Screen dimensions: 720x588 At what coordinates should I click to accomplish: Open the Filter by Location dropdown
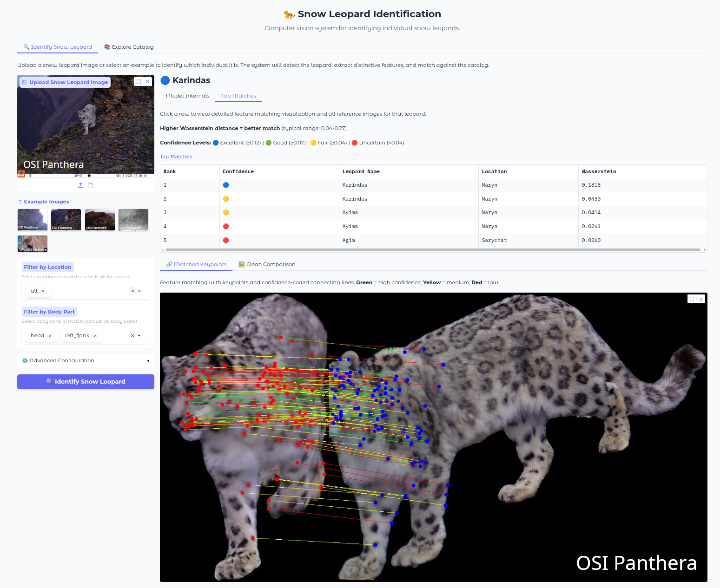[139, 291]
